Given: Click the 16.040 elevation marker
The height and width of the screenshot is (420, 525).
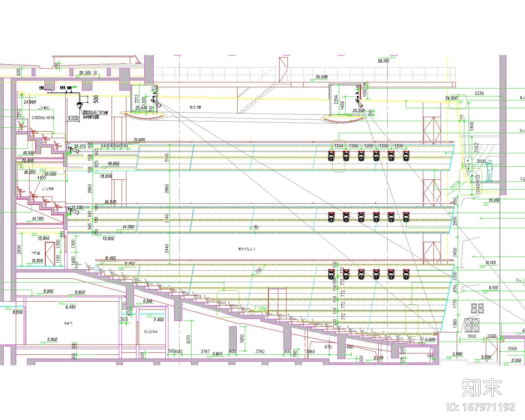Looking at the screenshot, I should click(x=110, y=202).
